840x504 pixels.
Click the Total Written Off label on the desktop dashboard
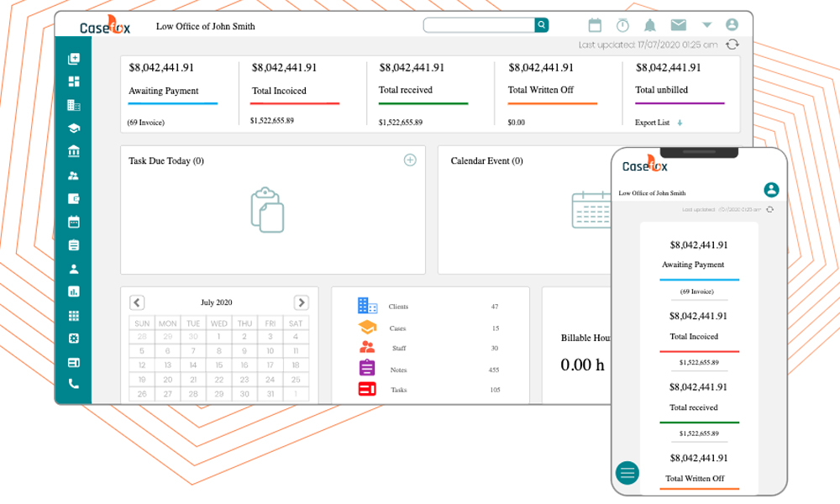(540, 90)
